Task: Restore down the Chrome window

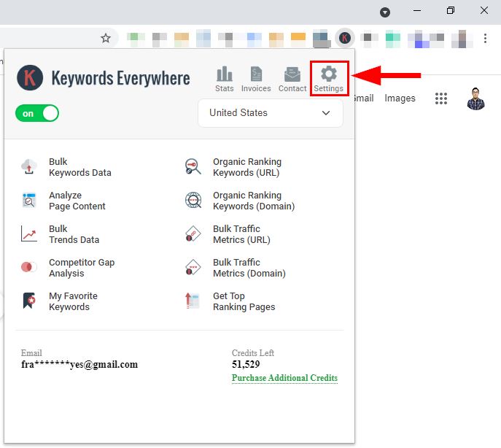Action: (x=451, y=10)
